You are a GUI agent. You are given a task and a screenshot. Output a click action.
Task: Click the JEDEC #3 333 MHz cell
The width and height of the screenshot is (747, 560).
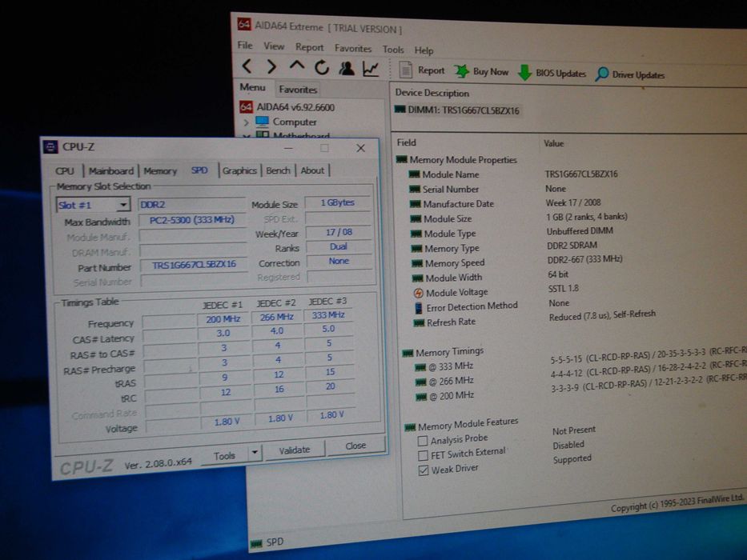click(x=328, y=315)
